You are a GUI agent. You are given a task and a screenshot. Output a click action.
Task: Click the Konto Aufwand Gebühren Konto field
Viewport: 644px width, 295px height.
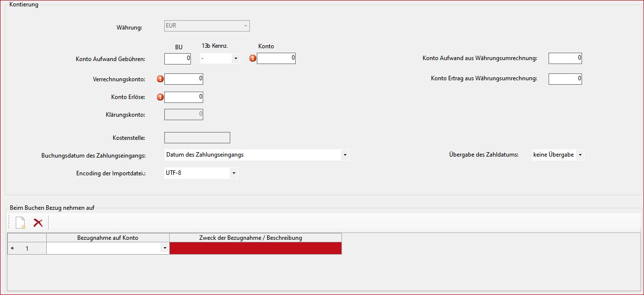click(276, 59)
